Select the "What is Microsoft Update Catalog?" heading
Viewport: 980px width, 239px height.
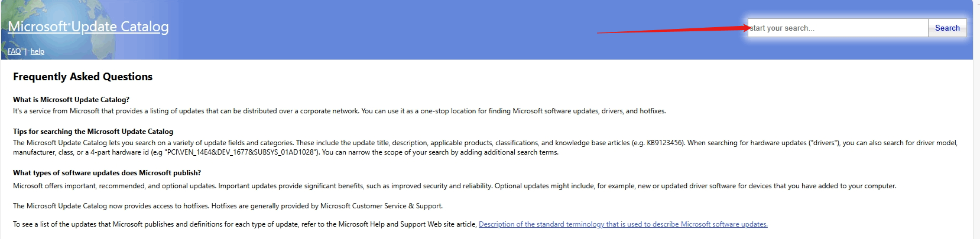point(71,100)
